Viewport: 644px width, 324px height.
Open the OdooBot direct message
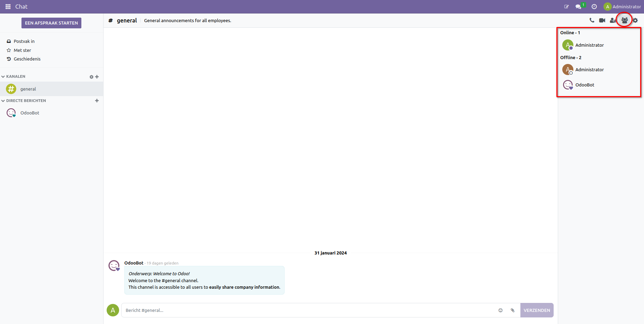click(29, 112)
